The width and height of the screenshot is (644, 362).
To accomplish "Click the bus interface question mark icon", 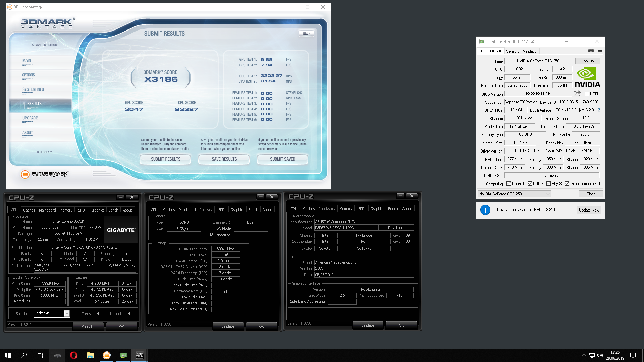I will tap(599, 110).
